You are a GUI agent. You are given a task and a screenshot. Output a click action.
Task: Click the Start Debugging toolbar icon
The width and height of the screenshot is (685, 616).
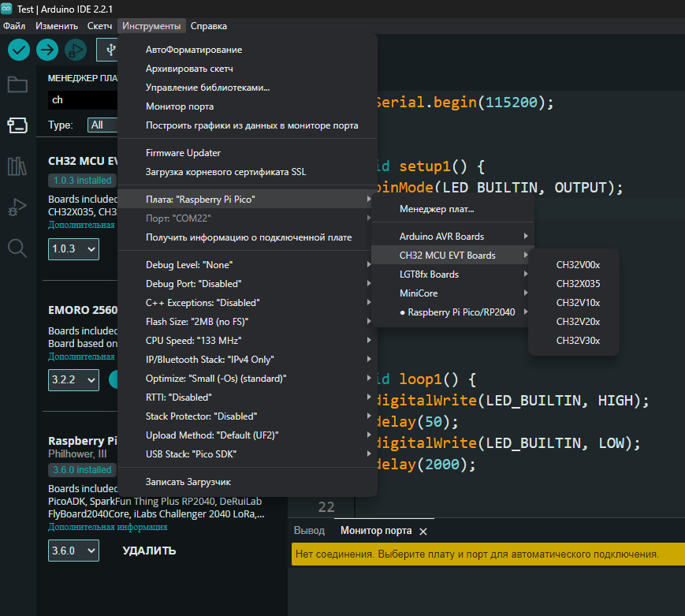tap(76, 50)
